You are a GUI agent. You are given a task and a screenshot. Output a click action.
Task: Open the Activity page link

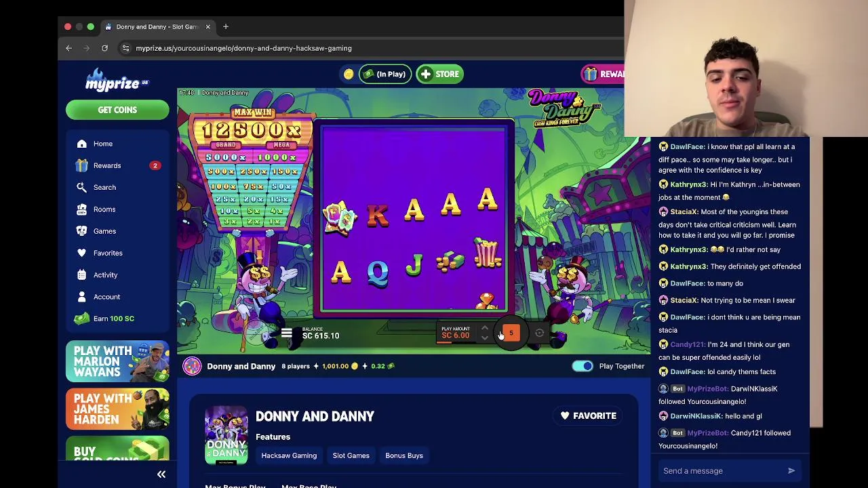(105, 274)
